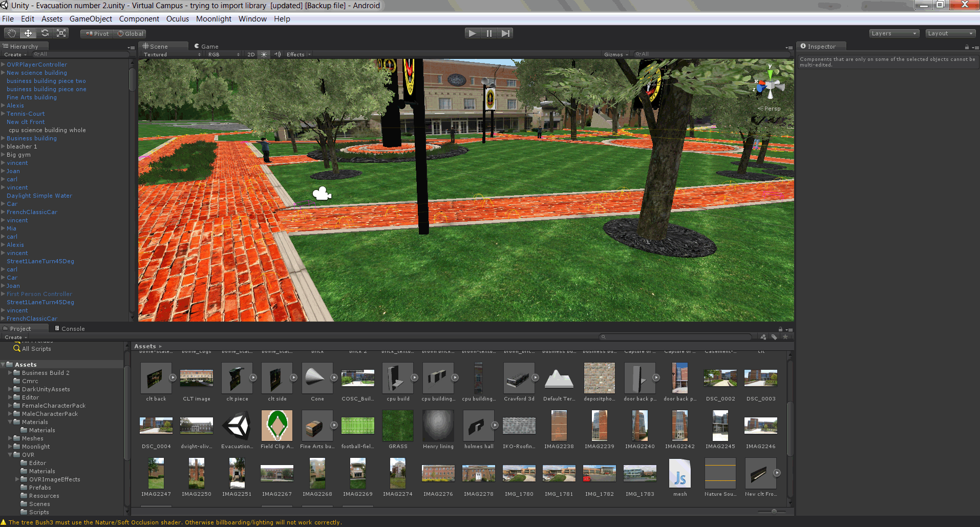This screenshot has width=980, height=527.
Task: Expand OVRPlayerController in Hierarchy
Action: click(x=3, y=65)
